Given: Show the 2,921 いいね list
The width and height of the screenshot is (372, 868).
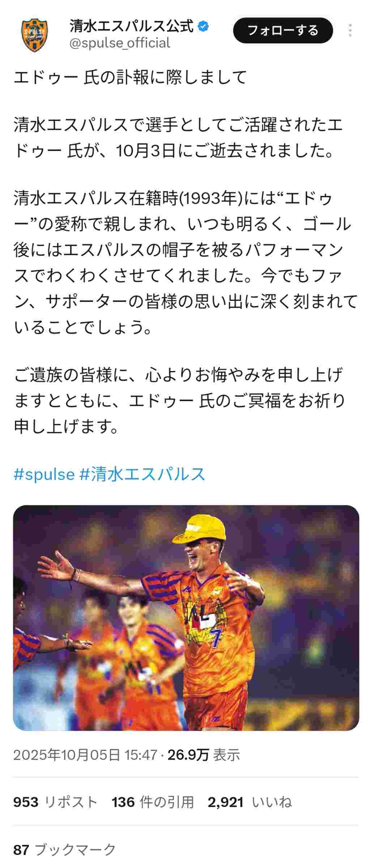Looking at the screenshot, I should [x=250, y=802].
